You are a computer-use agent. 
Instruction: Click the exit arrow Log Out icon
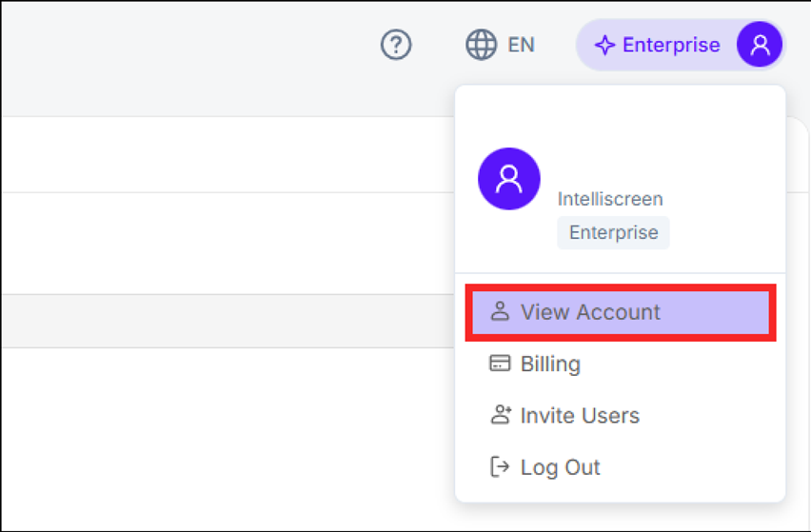[500, 467]
